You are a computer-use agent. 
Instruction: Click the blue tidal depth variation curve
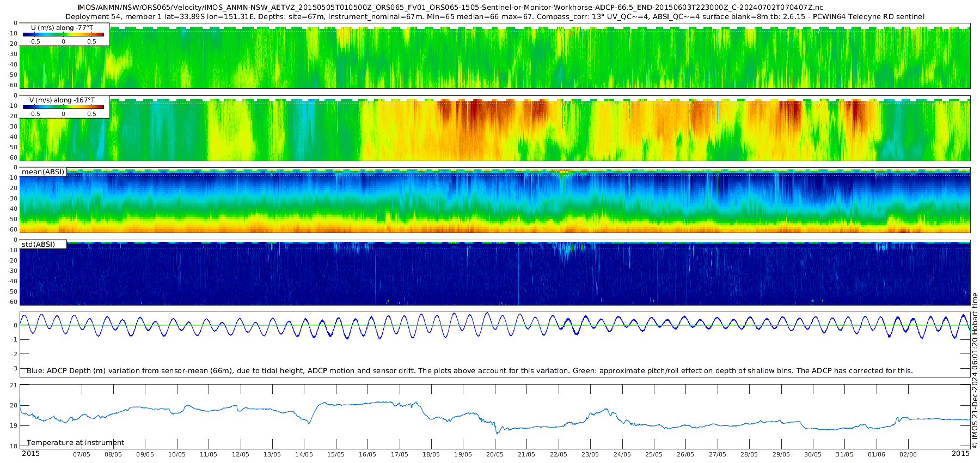point(495,325)
